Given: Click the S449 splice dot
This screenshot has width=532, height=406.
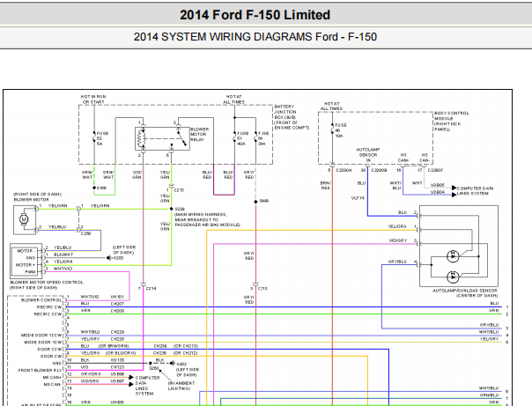Looking at the screenshot, I should pos(255,202).
